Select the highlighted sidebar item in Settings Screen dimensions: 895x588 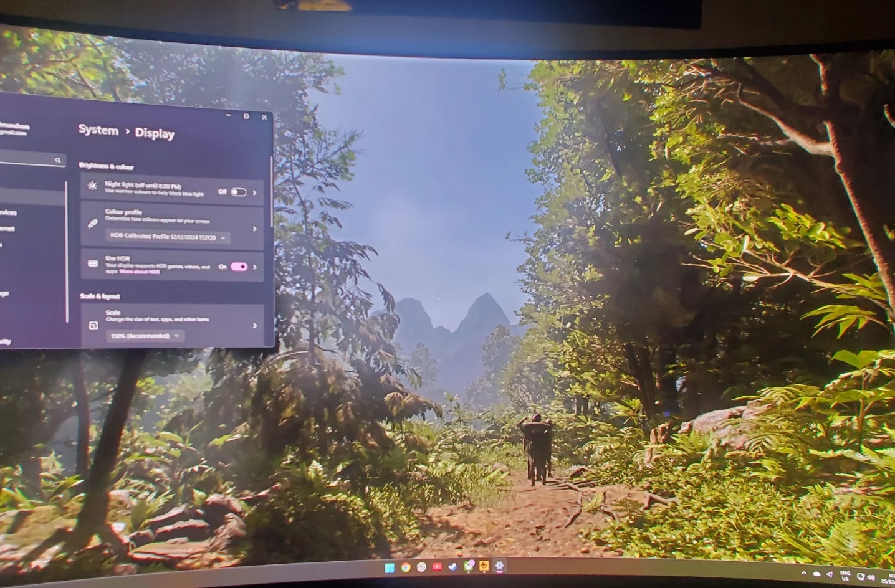(31, 197)
